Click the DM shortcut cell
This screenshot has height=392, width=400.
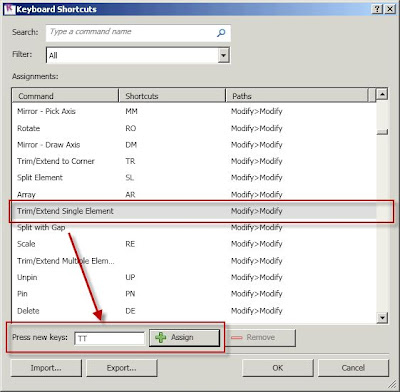point(131,145)
